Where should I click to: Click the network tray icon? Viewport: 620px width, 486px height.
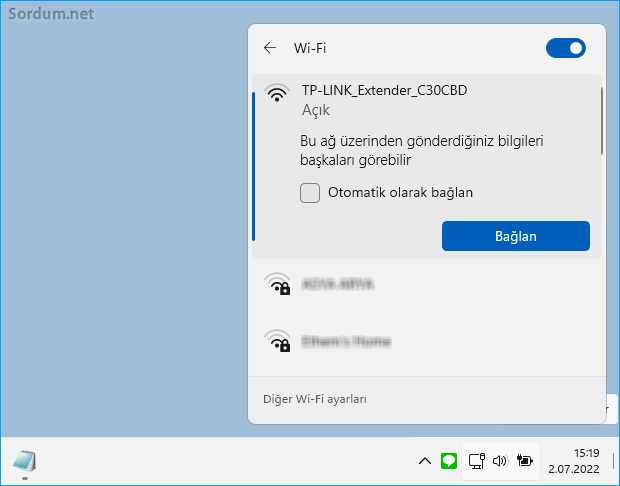(x=476, y=461)
